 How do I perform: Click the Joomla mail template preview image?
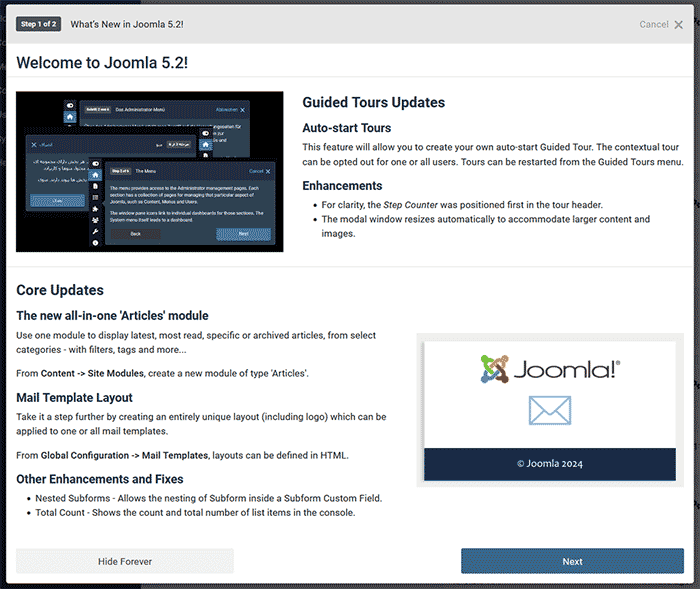[550, 410]
